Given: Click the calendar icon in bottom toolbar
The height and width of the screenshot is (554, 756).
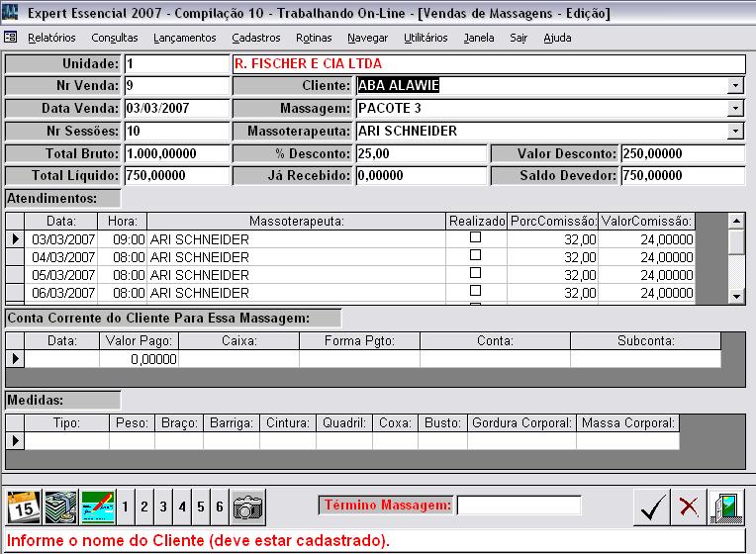Looking at the screenshot, I should (x=22, y=507).
